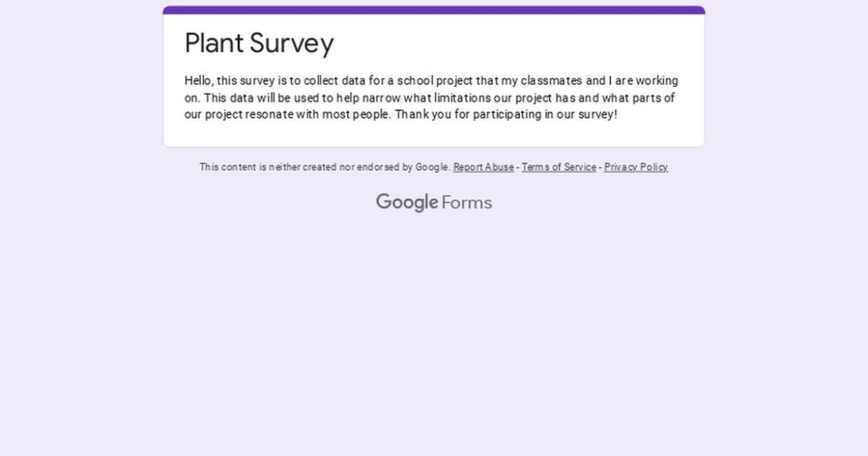Select the sentence thanking participants
The height and width of the screenshot is (456, 868).
(x=507, y=114)
